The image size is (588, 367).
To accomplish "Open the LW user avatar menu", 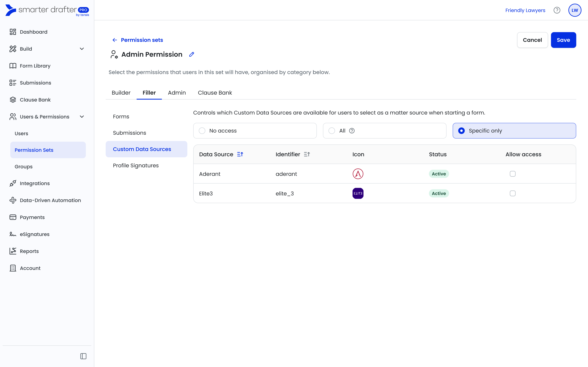I will (575, 10).
